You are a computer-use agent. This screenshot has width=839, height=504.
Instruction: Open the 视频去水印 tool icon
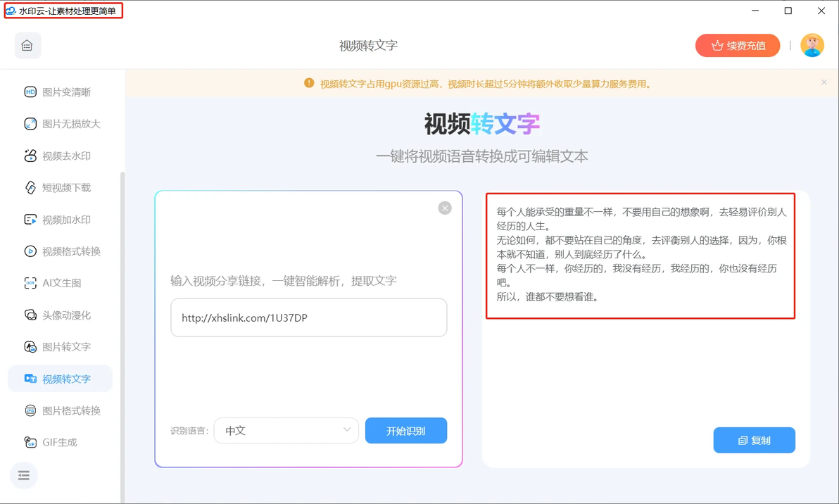[x=30, y=156]
